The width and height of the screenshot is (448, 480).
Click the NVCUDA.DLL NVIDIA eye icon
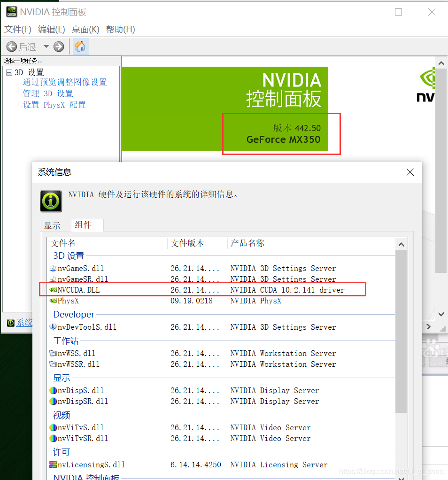click(x=53, y=290)
